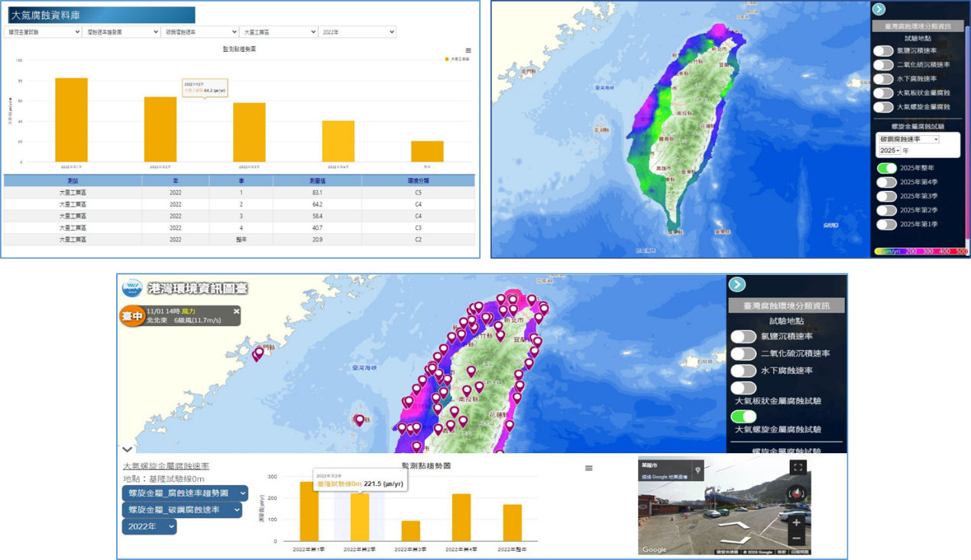Viewport: 971px width, 560px height.
Task: Close the wind info popup
Action: (236, 311)
